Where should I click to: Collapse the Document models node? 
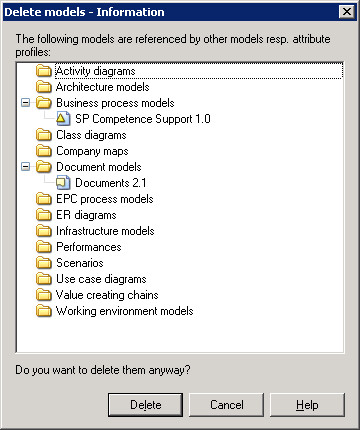click(25, 167)
